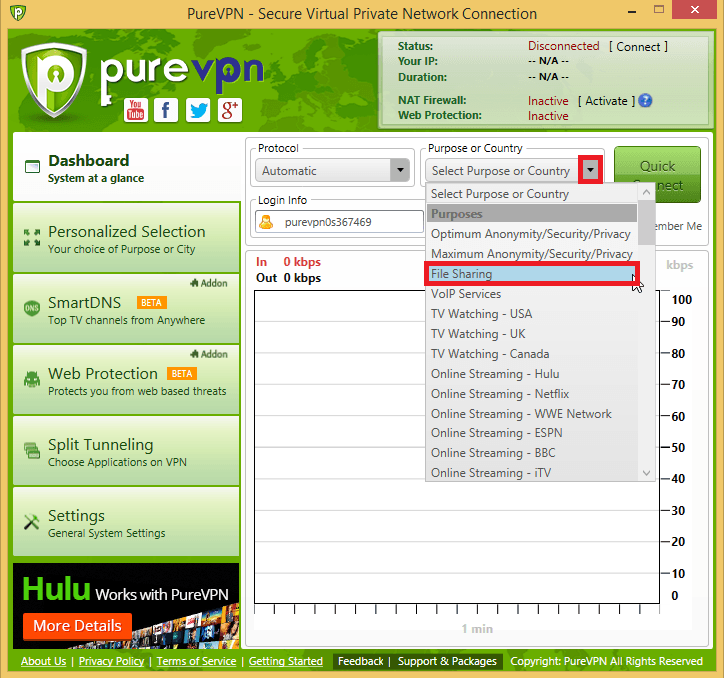Click the NAT Firewall help icon
Image resolution: width=724 pixels, height=678 pixels.
(x=645, y=101)
